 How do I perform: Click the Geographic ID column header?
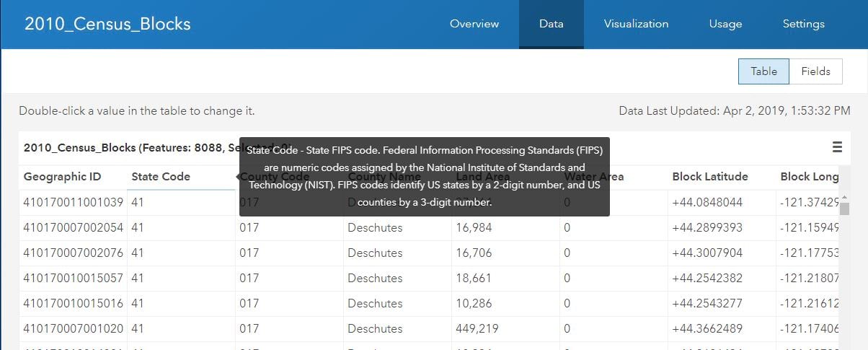tap(62, 177)
